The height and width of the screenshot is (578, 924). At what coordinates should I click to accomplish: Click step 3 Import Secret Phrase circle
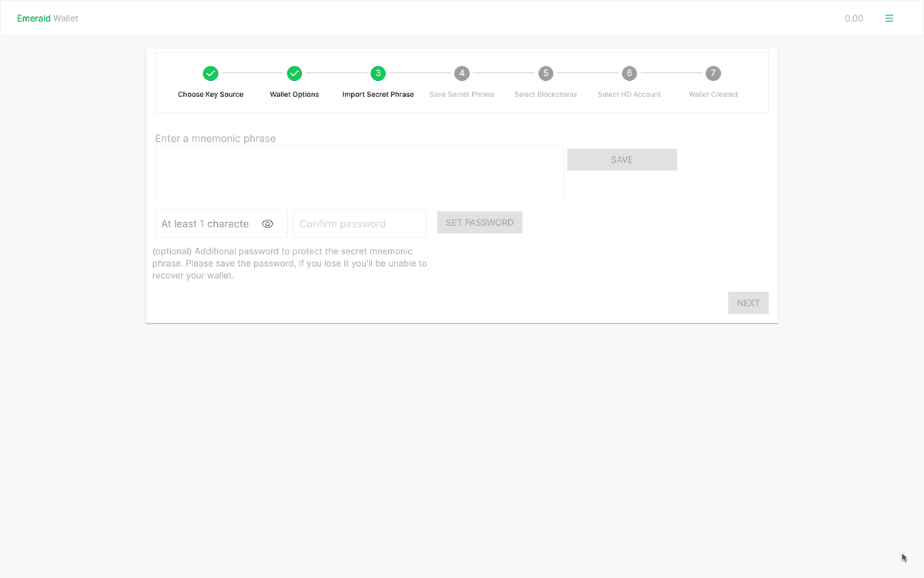pyautogui.click(x=378, y=73)
